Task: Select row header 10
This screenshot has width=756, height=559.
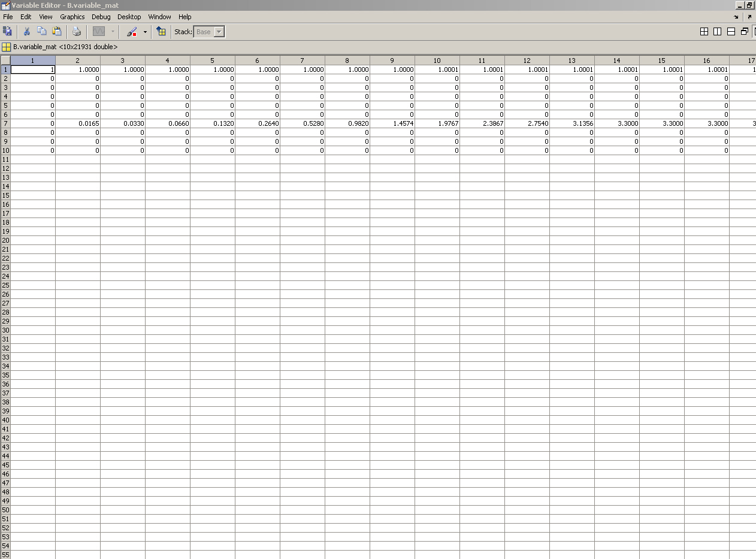Action: pyautogui.click(x=5, y=150)
